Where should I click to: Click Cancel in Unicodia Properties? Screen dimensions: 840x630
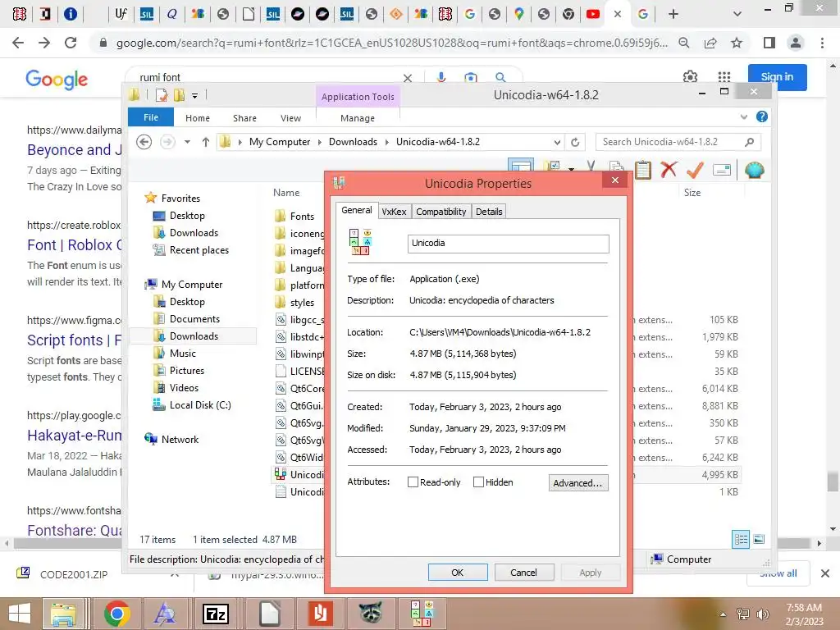pyautogui.click(x=523, y=572)
